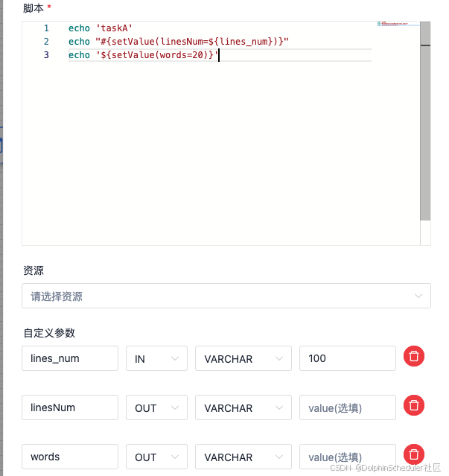
Task: Click the 自定义参数 section label
Action: [49, 333]
